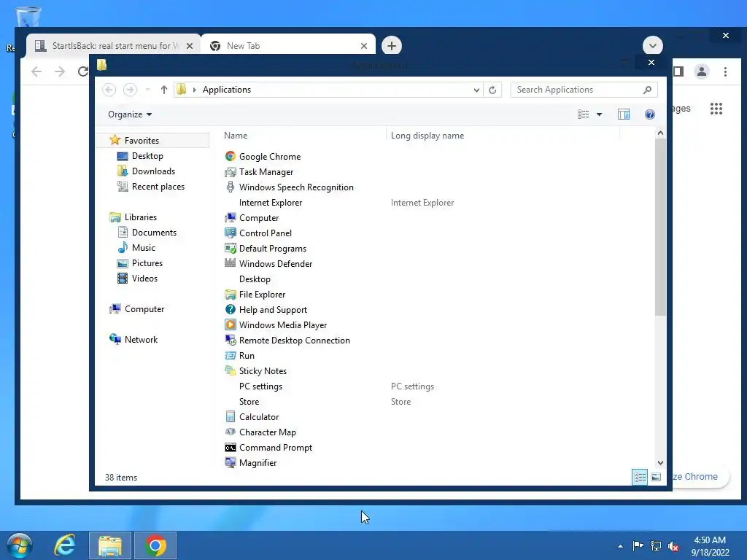
Task: Open the Organize dropdown menu
Action: point(130,114)
